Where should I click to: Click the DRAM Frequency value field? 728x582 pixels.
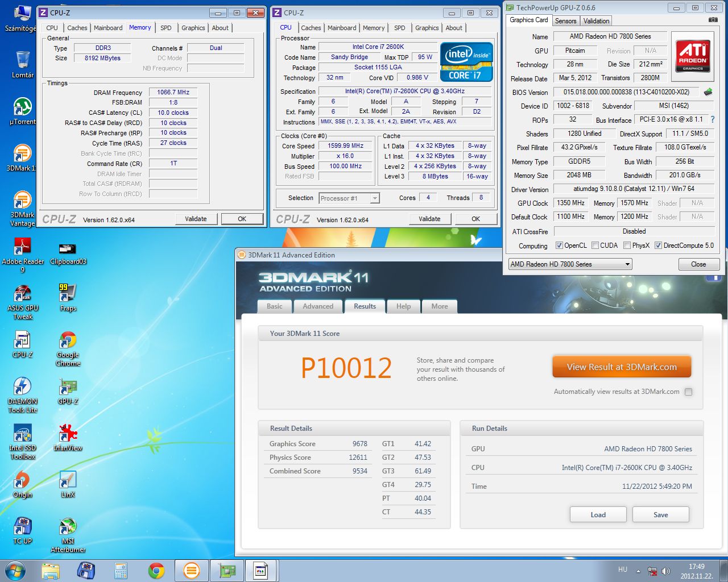pos(173,92)
